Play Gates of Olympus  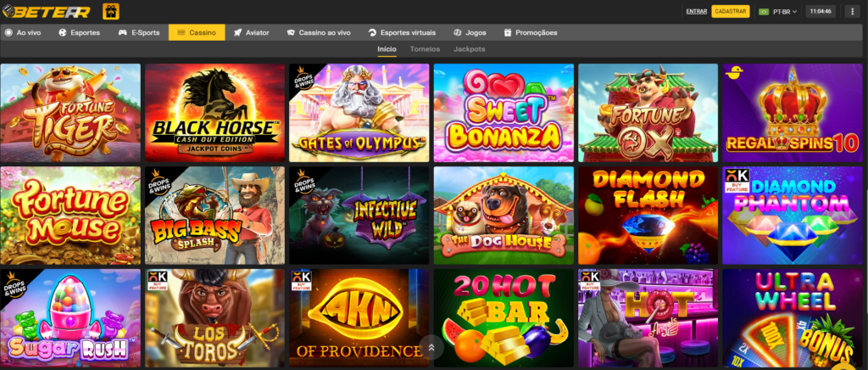pyautogui.click(x=359, y=112)
